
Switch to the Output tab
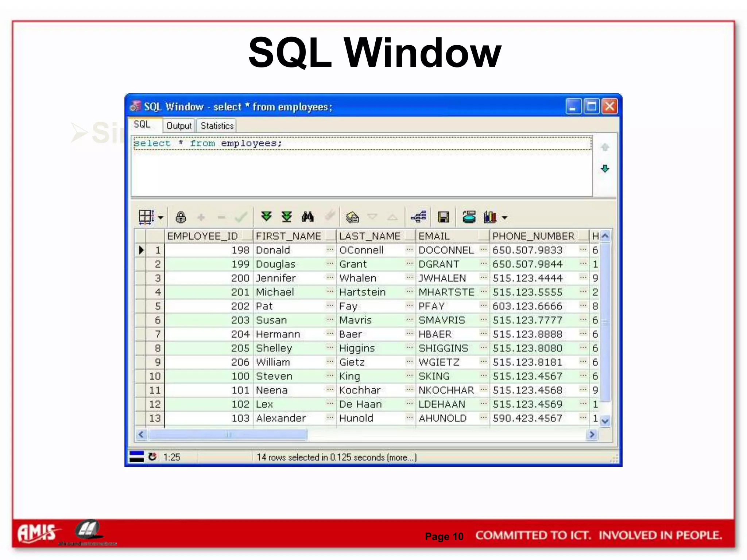tap(179, 126)
